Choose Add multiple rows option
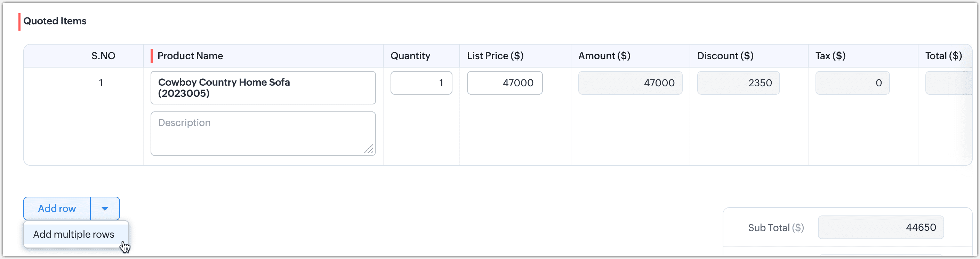Screen dimensions: 980x259 (74, 234)
